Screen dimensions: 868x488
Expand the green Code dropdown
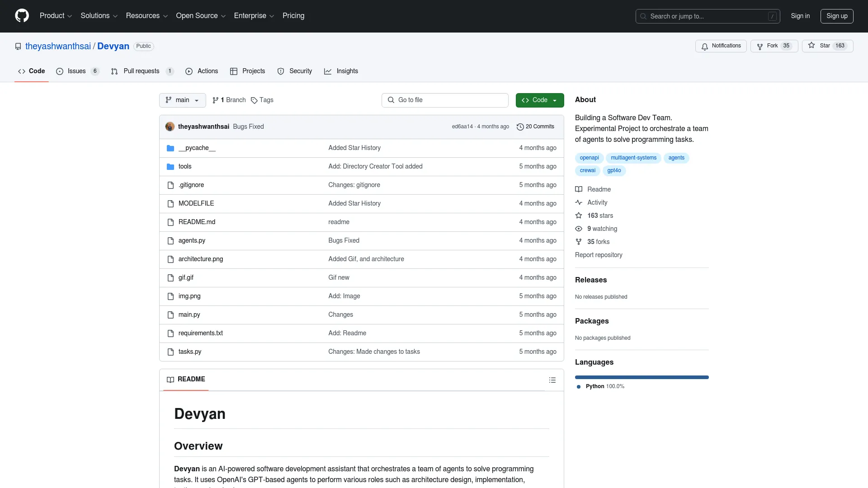tap(539, 100)
